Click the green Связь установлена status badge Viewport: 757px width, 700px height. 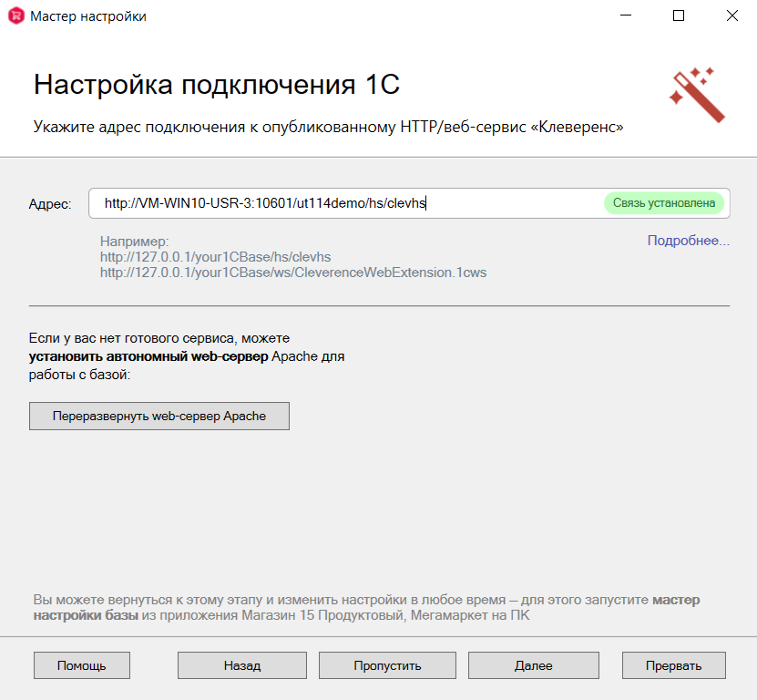(665, 203)
